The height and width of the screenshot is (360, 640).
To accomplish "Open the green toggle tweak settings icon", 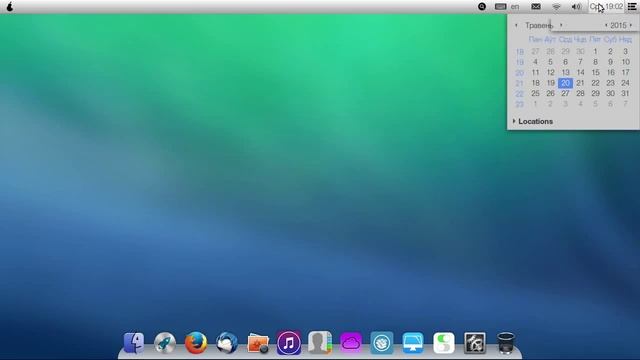I will [444, 343].
